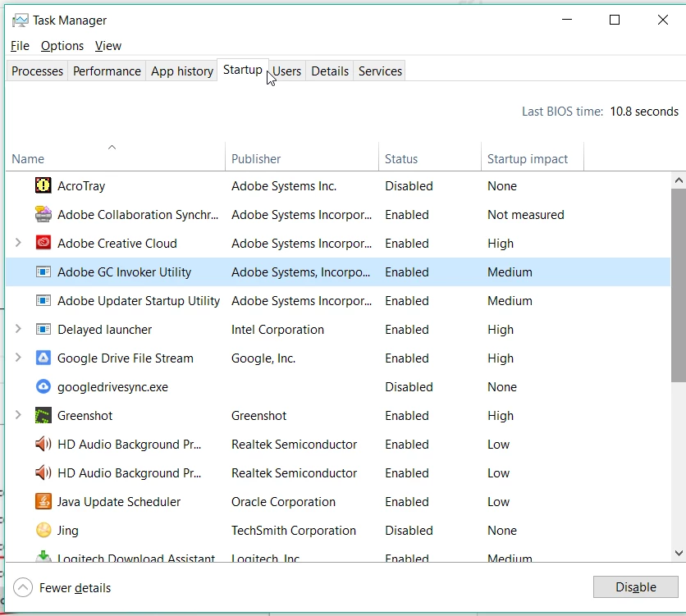
Task: Sort by Startup impact column header
Action: (x=533, y=157)
